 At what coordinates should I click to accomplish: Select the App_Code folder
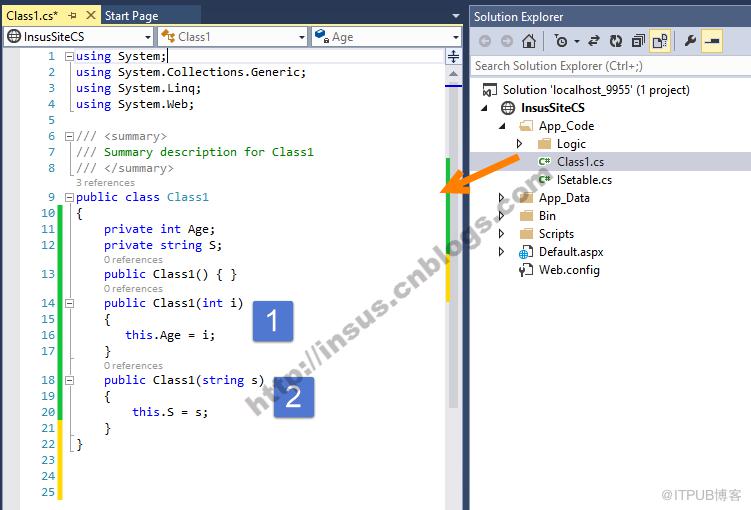567,126
